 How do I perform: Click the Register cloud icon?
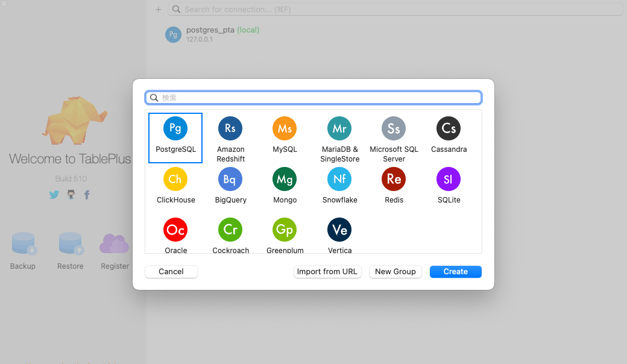pos(115,243)
